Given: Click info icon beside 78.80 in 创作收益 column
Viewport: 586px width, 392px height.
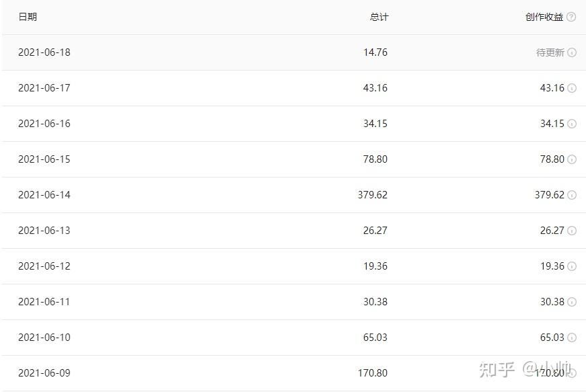Looking at the screenshot, I should [572, 159].
